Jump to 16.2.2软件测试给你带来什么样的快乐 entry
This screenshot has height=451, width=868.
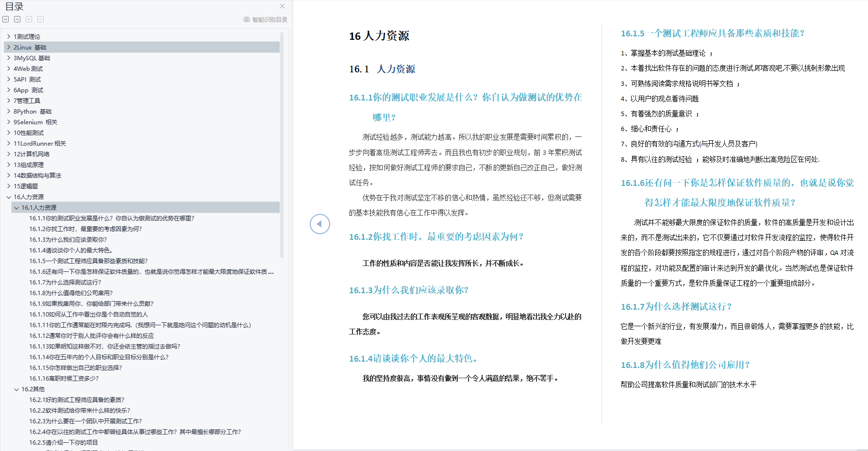(80, 411)
